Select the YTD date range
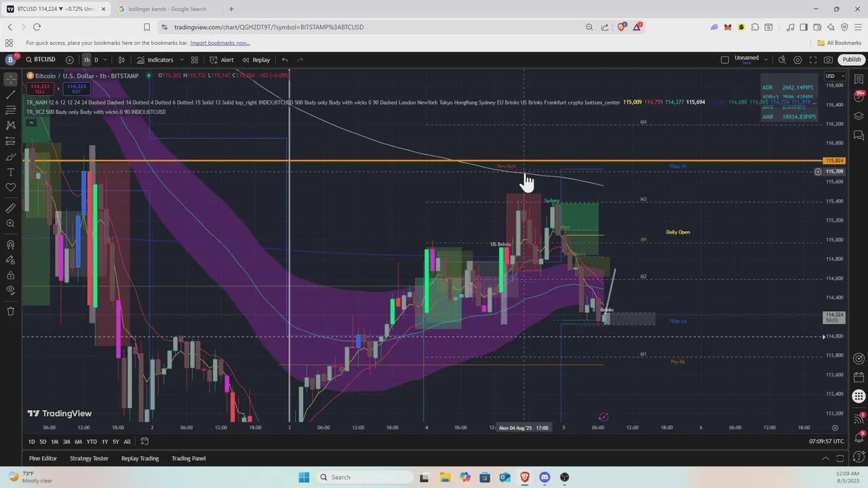 [92, 441]
